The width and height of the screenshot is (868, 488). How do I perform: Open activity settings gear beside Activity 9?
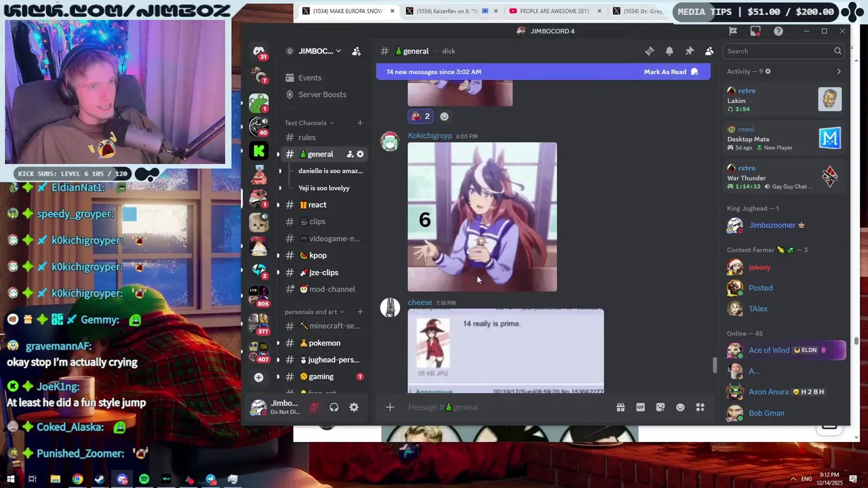[768, 71]
